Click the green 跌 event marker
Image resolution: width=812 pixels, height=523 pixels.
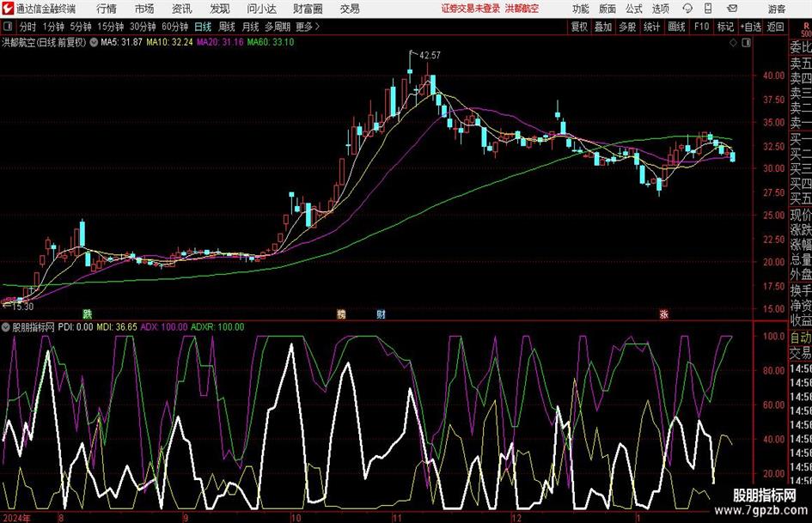pos(88,313)
